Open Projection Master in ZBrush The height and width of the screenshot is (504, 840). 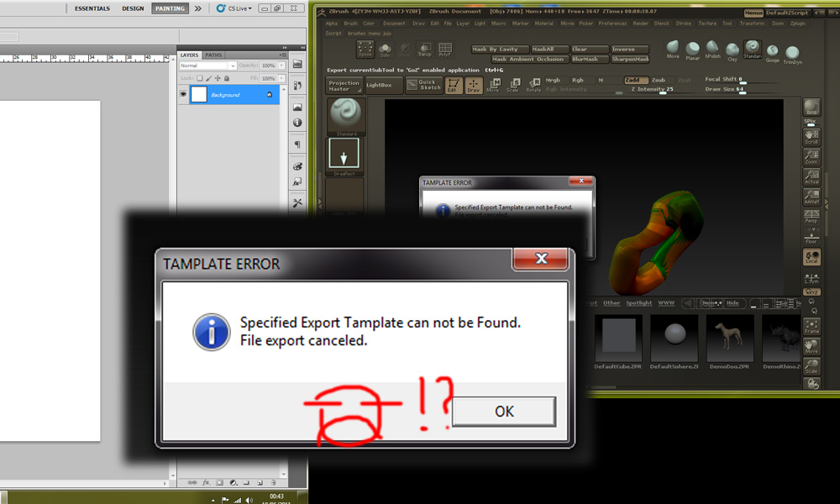coord(344,85)
